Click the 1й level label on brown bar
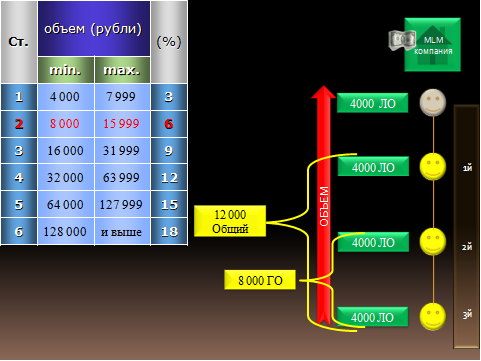 click(467, 168)
